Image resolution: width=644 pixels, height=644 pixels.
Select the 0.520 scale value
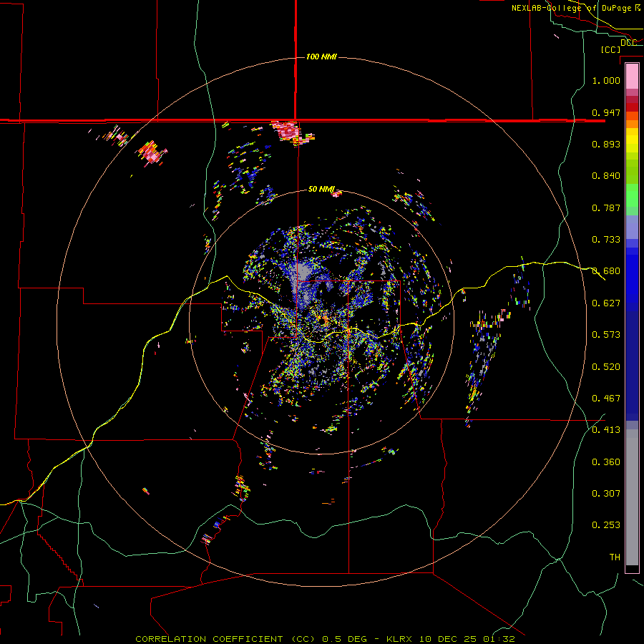pos(606,367)
